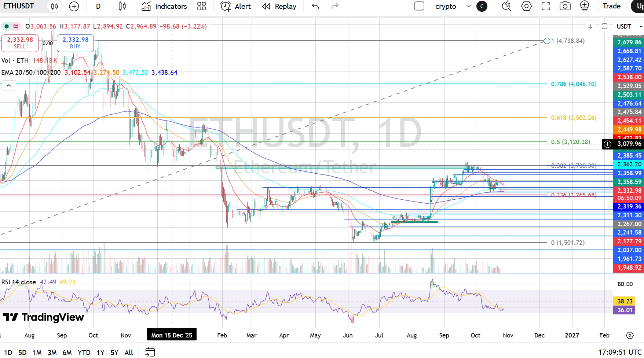
Task: Publish an idea with the lightbulb icon
Action: point(585,6)
